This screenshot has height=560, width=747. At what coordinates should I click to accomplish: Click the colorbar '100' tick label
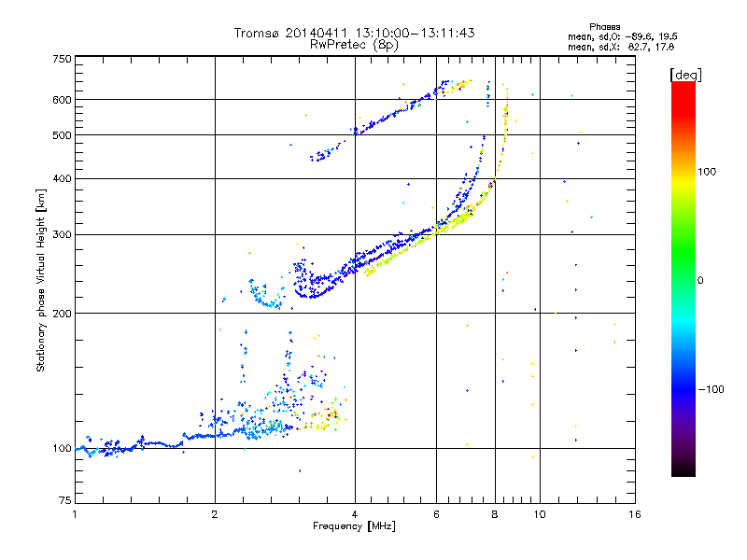point(707,172)
